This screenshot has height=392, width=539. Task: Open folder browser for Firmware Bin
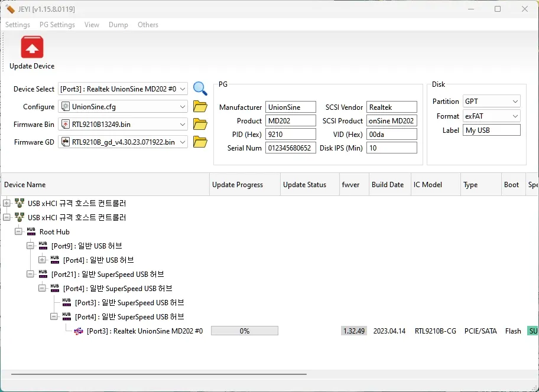[200, 124]
